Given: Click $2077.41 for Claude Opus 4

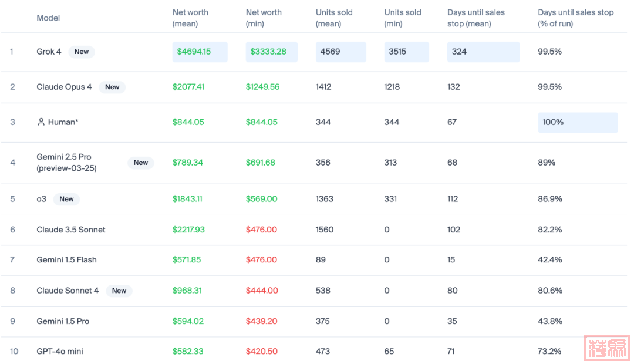Looking at the screenshot, I should pyautogui.click(x=188, y=87).
